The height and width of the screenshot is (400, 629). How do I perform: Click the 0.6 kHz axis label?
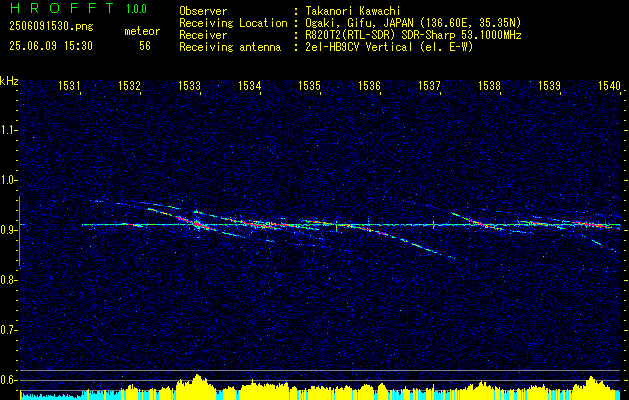tap(8, 380)
